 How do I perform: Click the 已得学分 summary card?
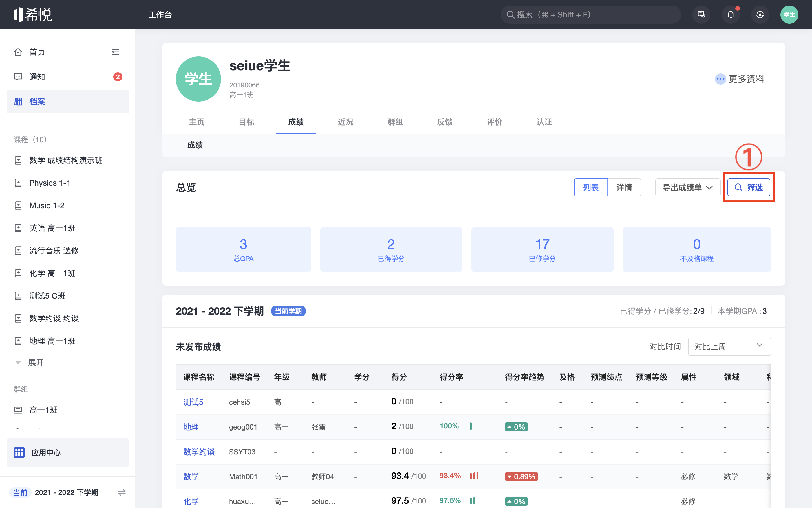(391, 250)
